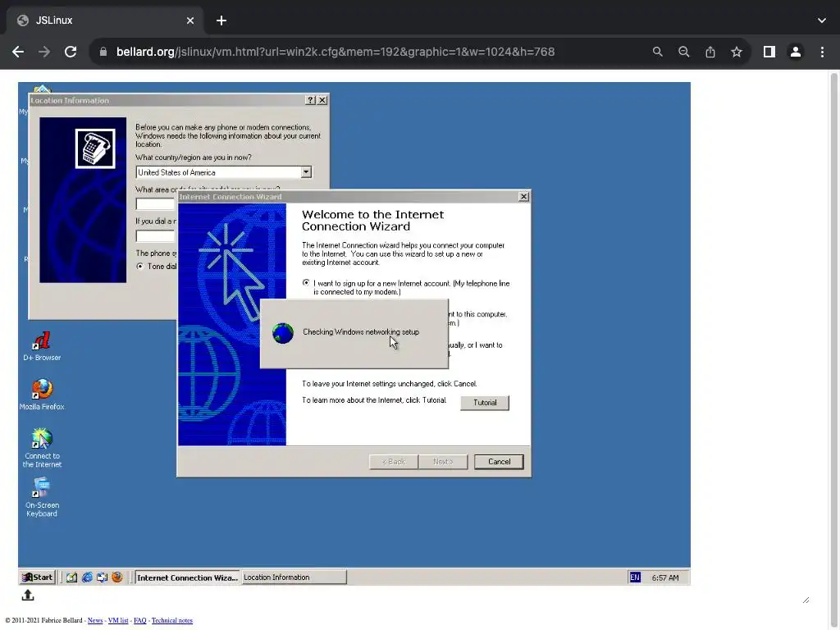Click the Tutorial button in wizard
This screenshot has width=840, height=630.
tap(484, 402)
